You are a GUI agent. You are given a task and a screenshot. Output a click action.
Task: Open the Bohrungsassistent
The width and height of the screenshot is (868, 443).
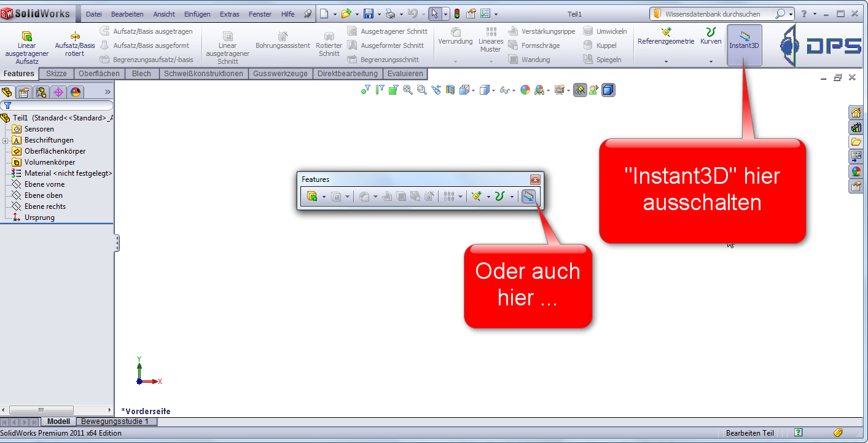283,41
